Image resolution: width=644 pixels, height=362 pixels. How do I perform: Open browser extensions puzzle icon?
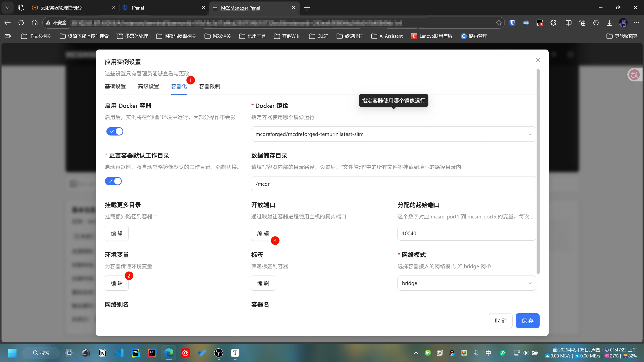(553, 23)
